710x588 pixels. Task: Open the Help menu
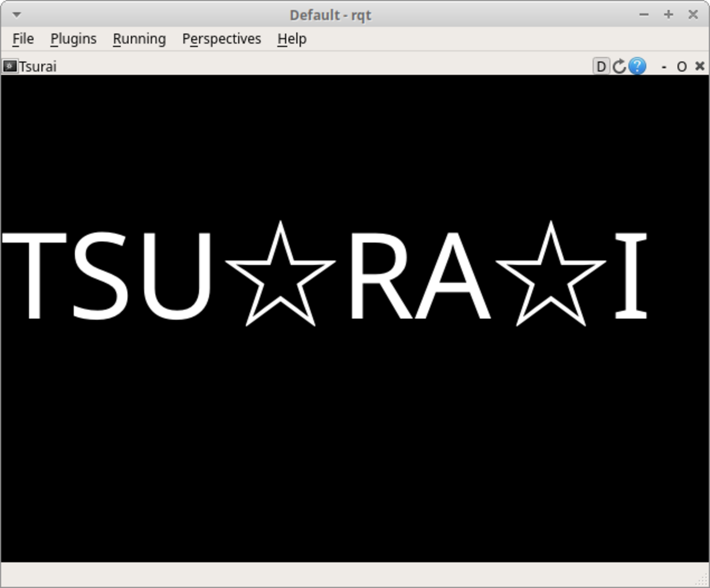[x=292, y=39]
